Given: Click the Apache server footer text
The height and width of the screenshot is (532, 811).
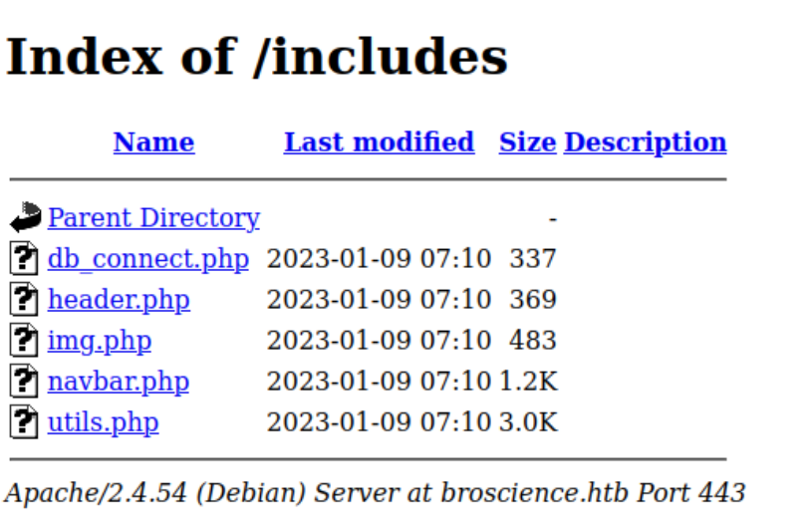Looking at the screenshot, I should [x=375, y=492].
